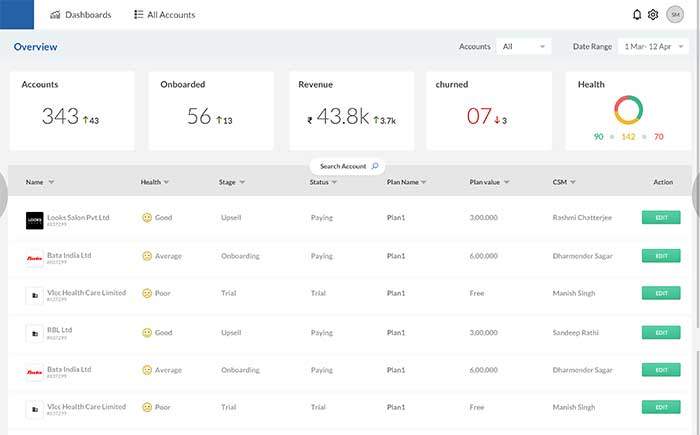The image size is (700, 435).
Task: Click Plan1 in the RBL Ltd row
Action: (396, 333)
